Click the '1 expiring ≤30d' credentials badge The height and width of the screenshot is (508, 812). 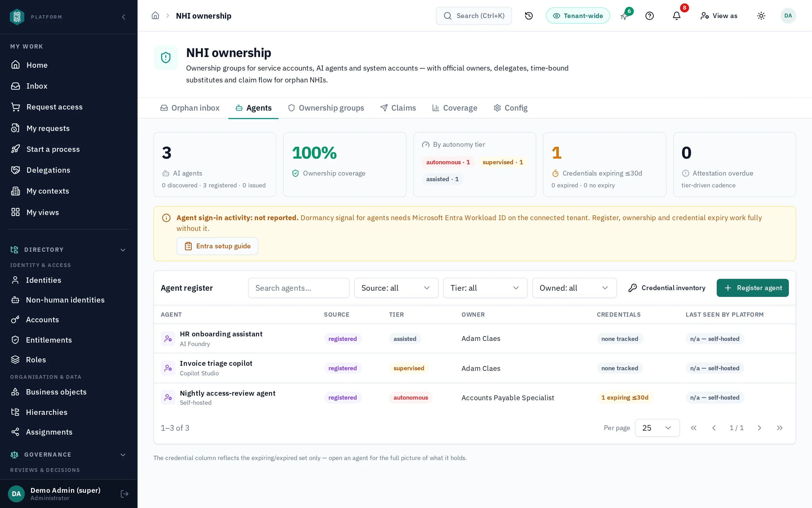[x=625, y=397]
